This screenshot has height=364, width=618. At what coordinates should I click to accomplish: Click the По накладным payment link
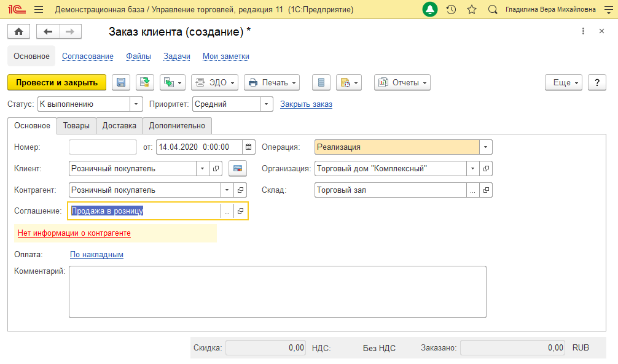tap(96, 255)
